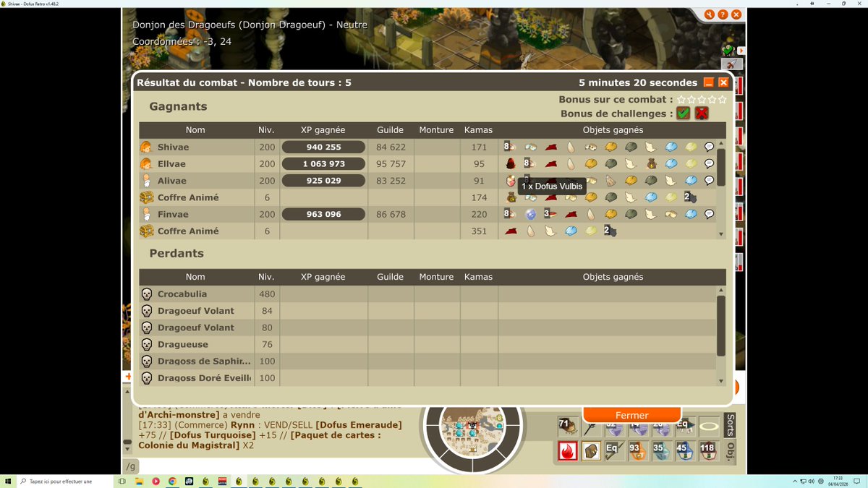Open Ellvae's speech bubble icon
This screenshot has height=488, width=868.
pyautogui.click(x=709, y=164)
